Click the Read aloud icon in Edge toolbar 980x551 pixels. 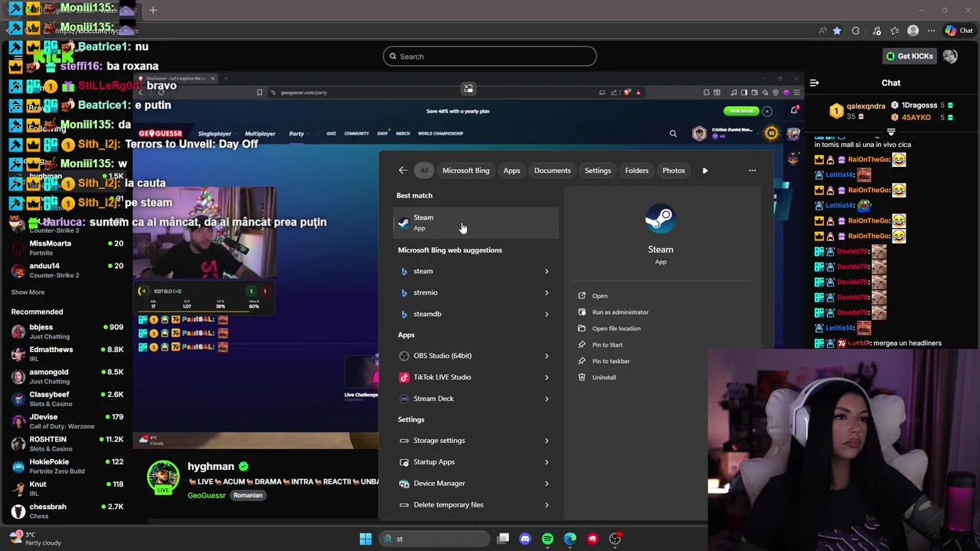823,31
